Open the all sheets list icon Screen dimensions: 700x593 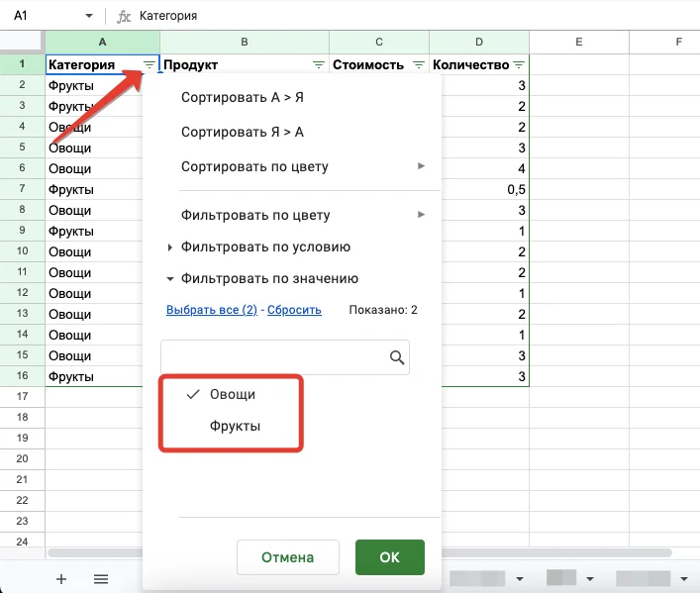click(100, 579)
